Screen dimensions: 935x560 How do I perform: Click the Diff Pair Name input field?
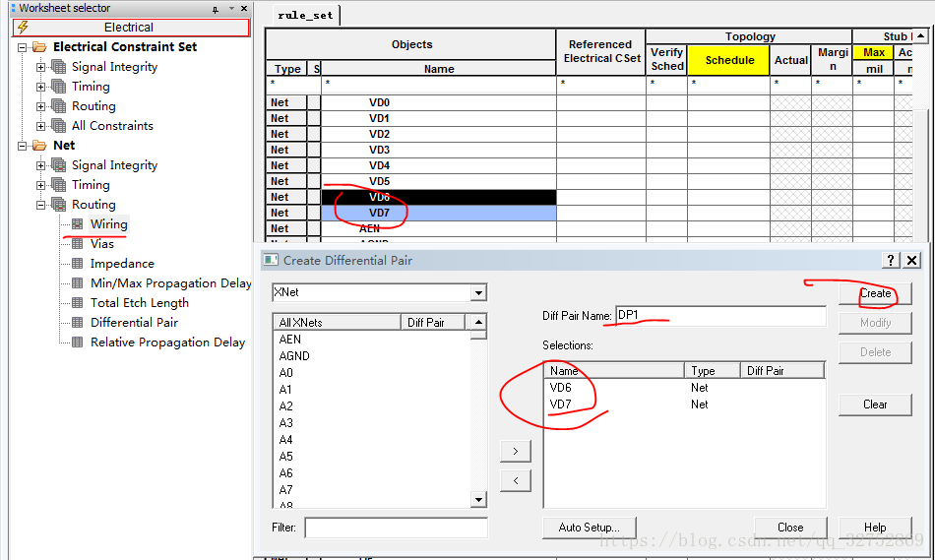(720, 316)
